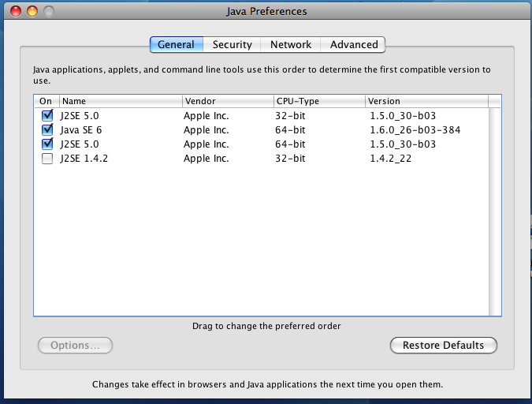Select the Advanced tab
532x404 pixels.
pos(354,45)
